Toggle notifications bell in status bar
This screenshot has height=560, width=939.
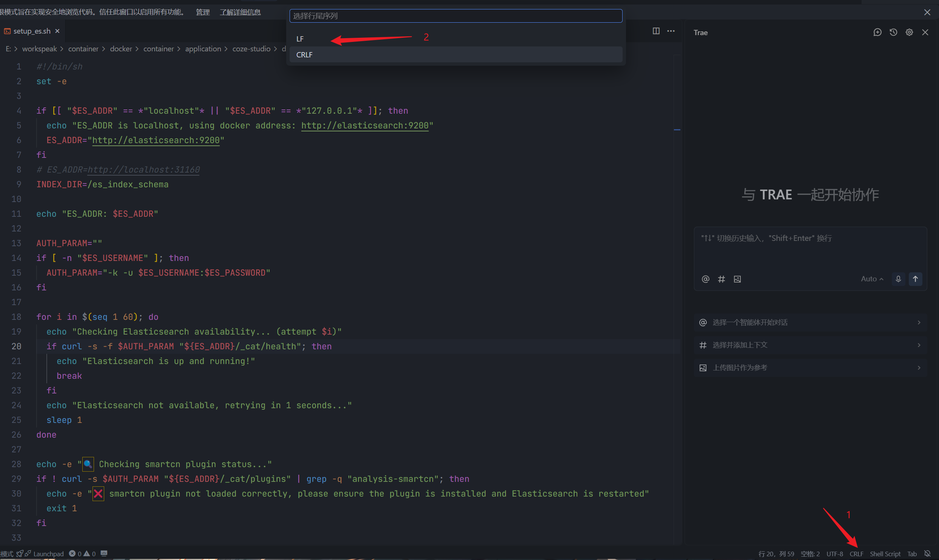tap(927, 554)
